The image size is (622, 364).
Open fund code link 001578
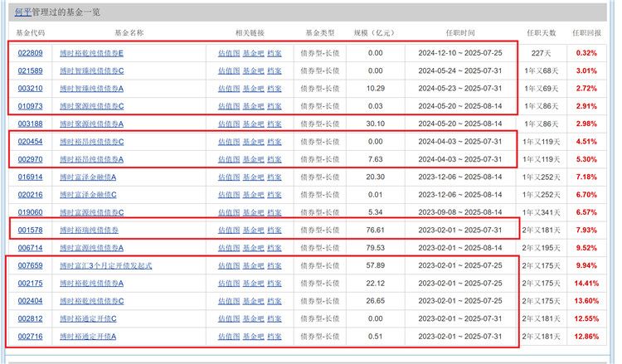[x=30, y=230]
